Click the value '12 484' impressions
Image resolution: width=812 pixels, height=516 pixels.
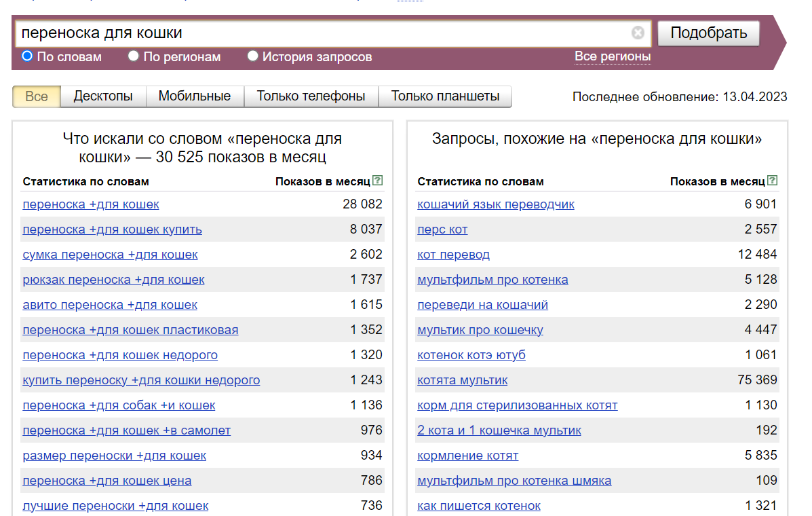click(757, 255)
